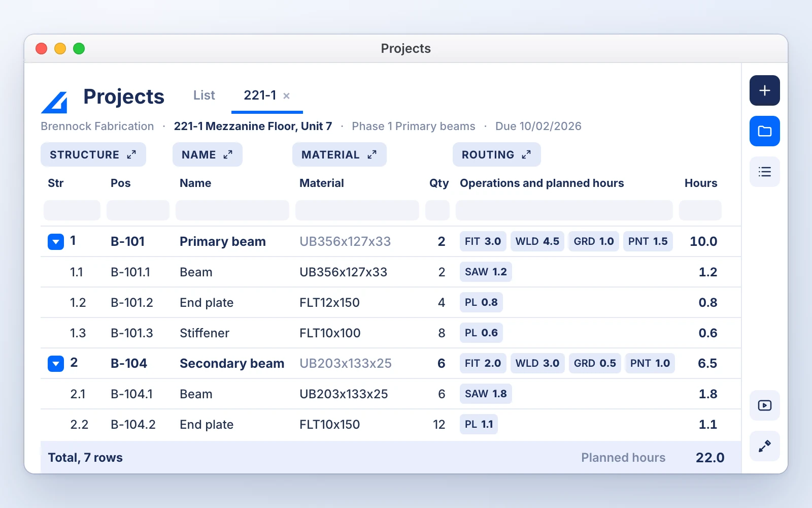Click the FLT10x150 material cell
Viewport: 812px width, 508px height.
[329, 425]
